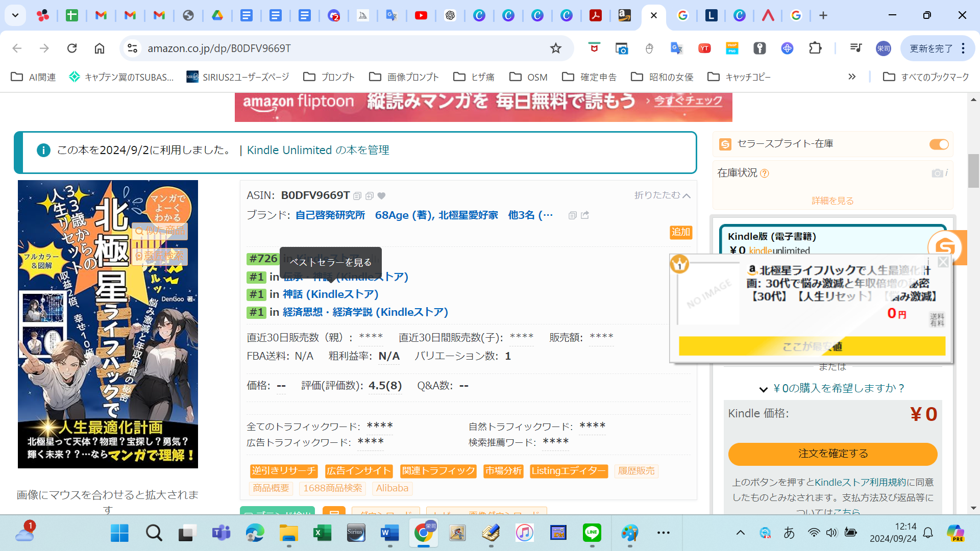Switch to the Google Drive browser tab

(x=217, y=16)
